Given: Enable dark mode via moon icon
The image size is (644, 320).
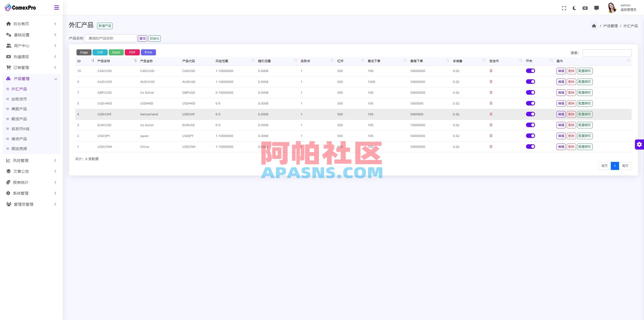Looking at the screenshot, I should pyautogui.click(x=574, y=8).
